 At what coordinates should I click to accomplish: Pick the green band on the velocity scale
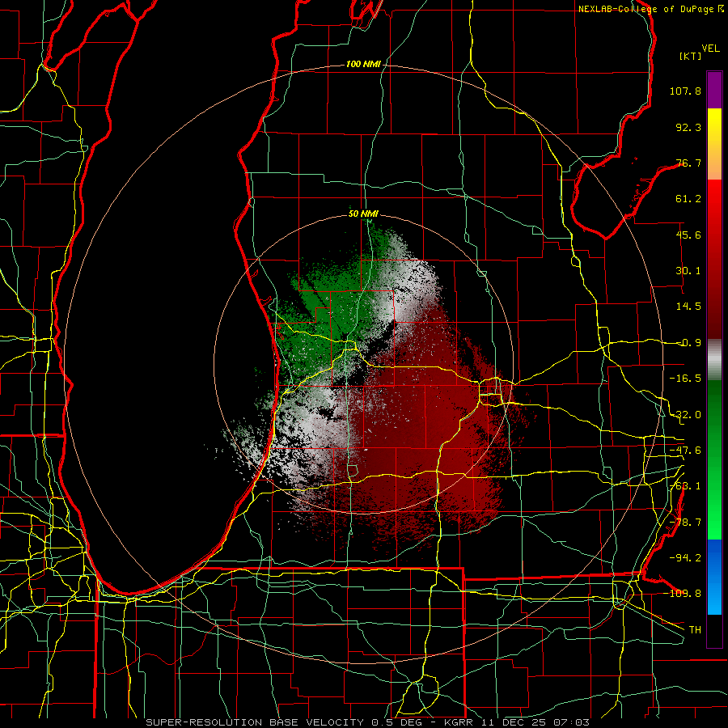tap(714, 459)
